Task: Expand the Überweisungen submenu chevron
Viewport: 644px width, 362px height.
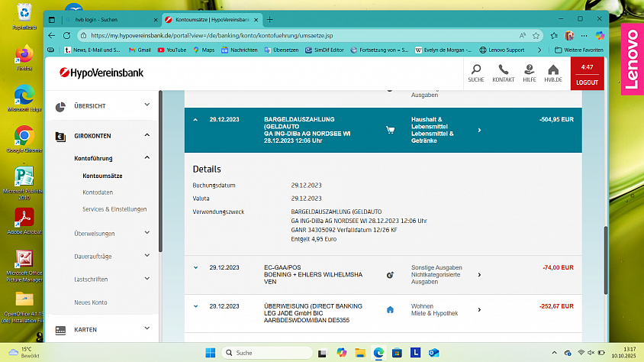Action: (147, 232)
